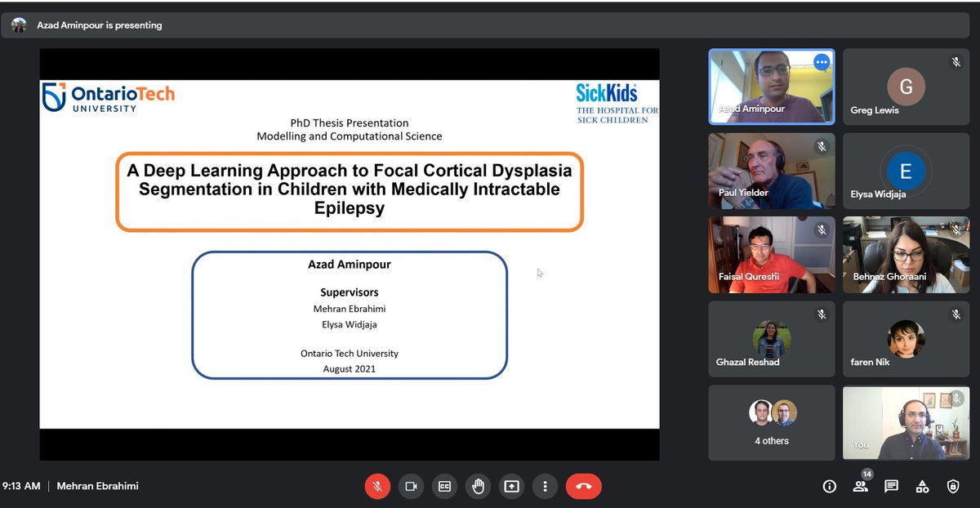Select the Elysa Widjaja participant tile

point(906,170)
